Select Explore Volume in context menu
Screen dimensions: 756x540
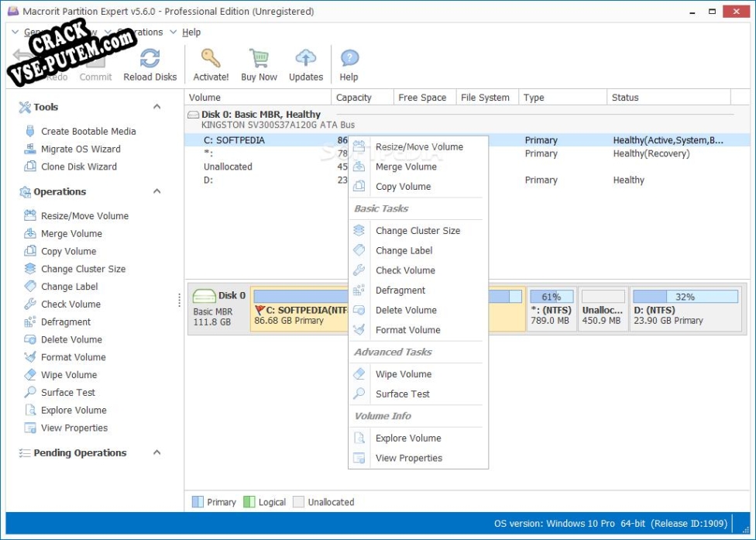(418, 439)
